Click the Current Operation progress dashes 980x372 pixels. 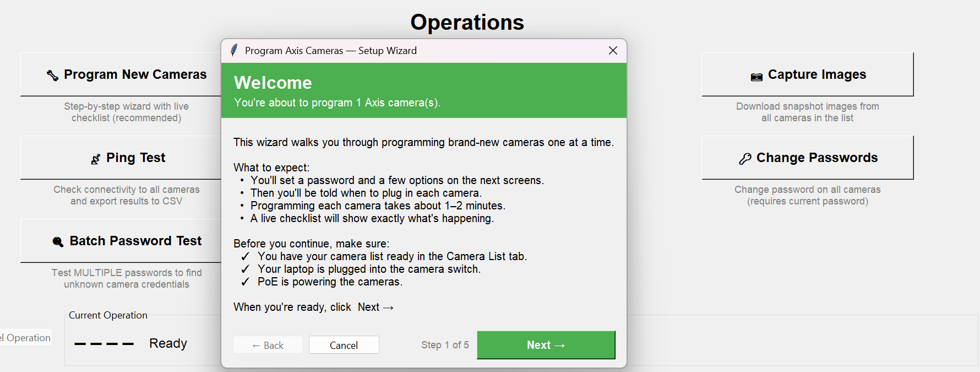(x=104, y=344)
